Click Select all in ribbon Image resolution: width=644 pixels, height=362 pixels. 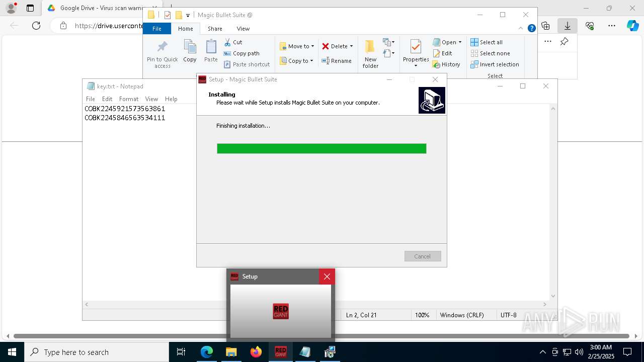(487, 42)
